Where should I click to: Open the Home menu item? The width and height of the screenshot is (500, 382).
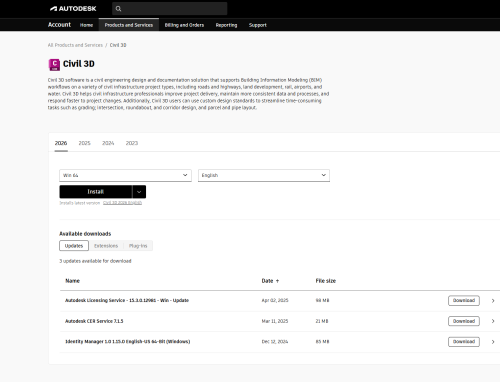point(86,25)
